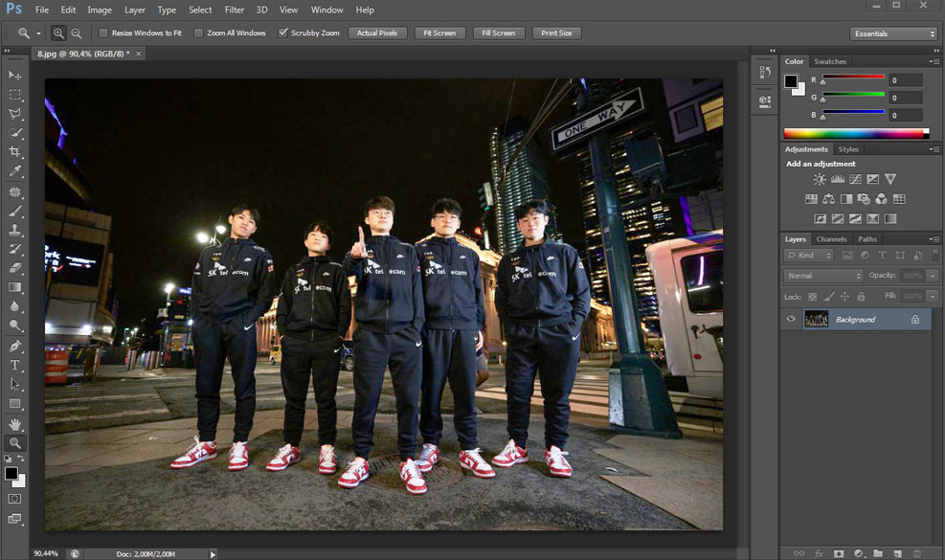The width and height of the screenshot is (945, 560).
Task: Create a new group folder
Action: click(878, 553)
